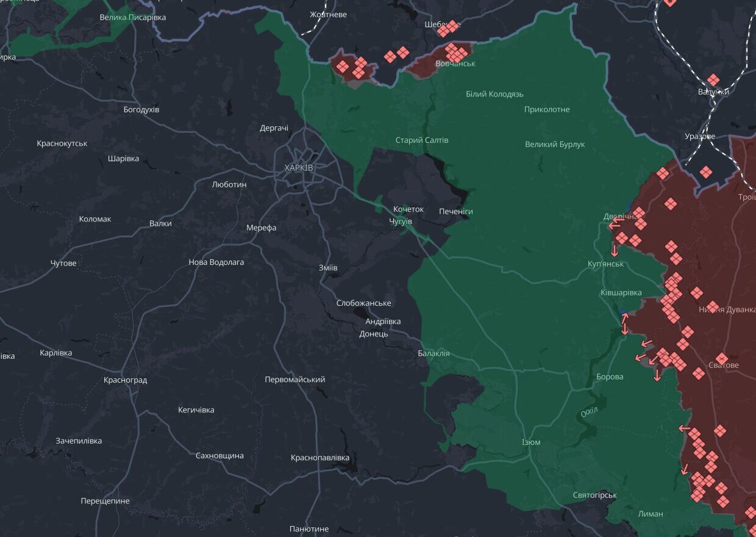756x537 pixels.
Task: Click the Оскіл river label
Action: (x=589, y=413)
